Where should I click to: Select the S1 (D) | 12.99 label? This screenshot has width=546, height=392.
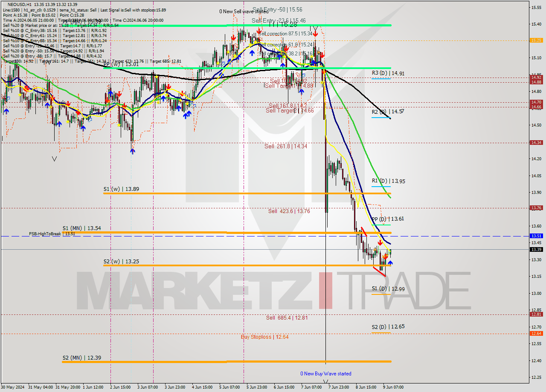point(388,289)
